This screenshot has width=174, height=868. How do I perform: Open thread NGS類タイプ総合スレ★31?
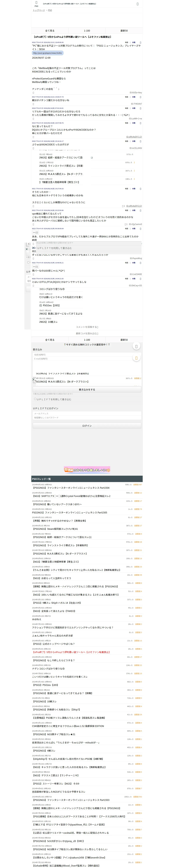tap(54, 734)
